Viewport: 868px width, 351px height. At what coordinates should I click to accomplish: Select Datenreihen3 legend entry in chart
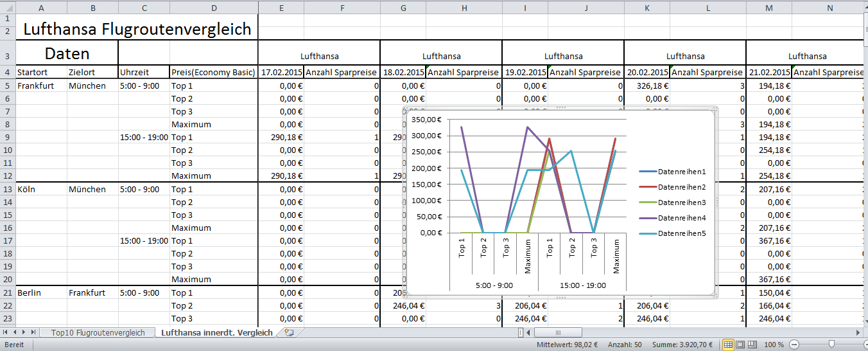[673, 203]
